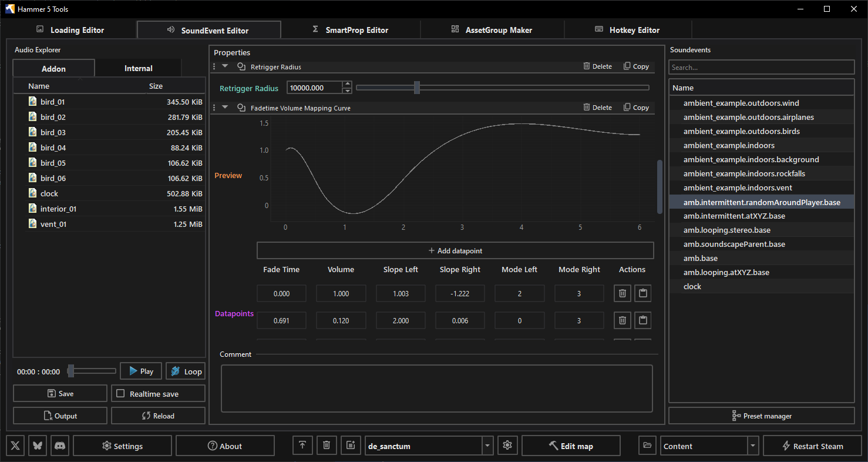Click the export addon upload arrow icon
Image resolution: width=868 pixels, height=462 pixels.
click(x=302, y=446)
